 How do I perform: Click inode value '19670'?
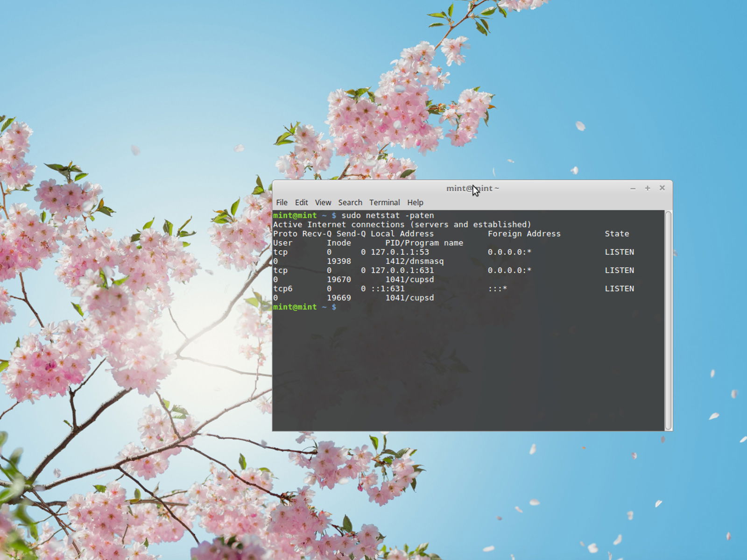click(x=339, y=279)
